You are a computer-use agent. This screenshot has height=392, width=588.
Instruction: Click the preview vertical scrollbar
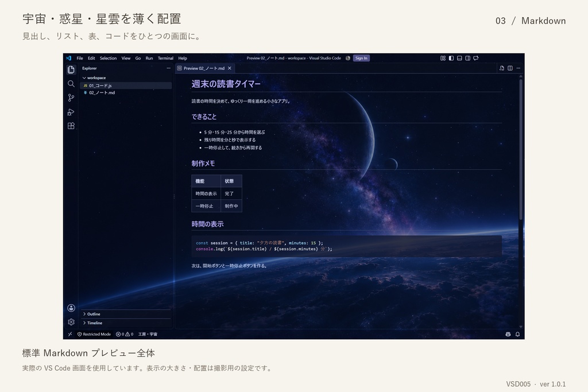click(x=520, y=150)
